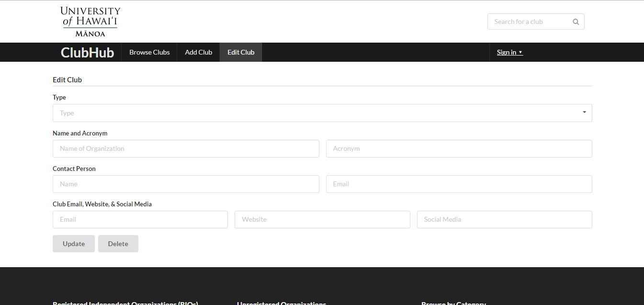Focus the Social Media input field
This screenshot has height=305, width=644.
click(504, 219)
